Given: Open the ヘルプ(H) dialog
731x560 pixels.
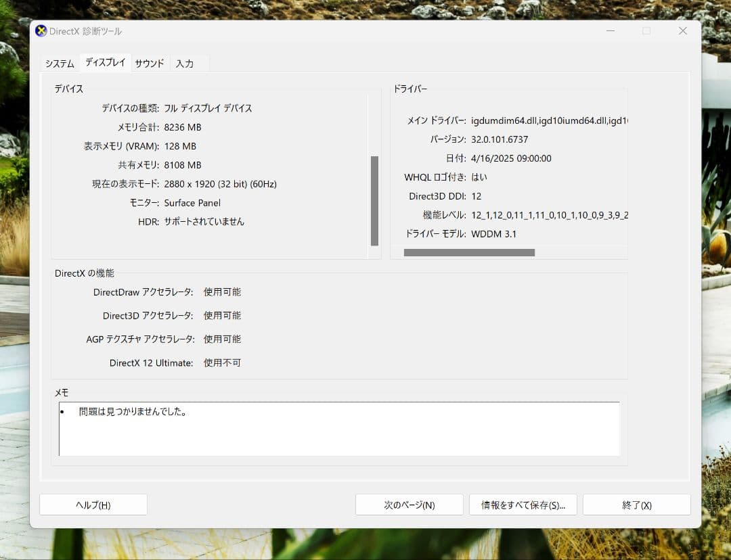Looking at the screenshot, I should pyautogui.click(x=93, y=504).
